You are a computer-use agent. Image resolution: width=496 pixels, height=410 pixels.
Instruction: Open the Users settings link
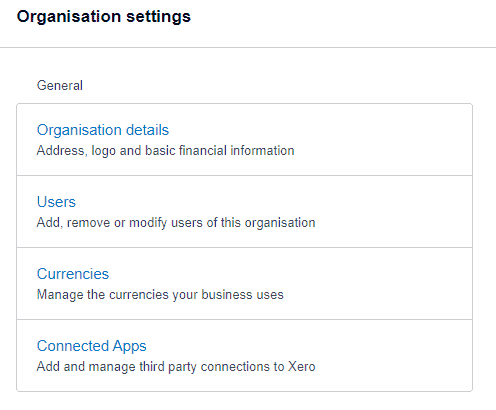click(x=56, y=202)
